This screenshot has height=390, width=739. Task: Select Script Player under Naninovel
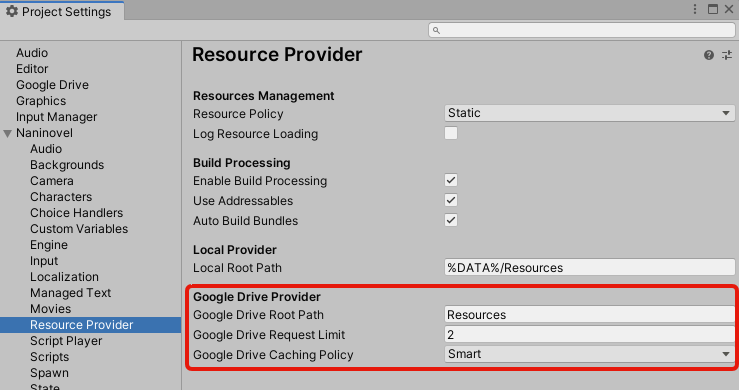click(66, 341)
